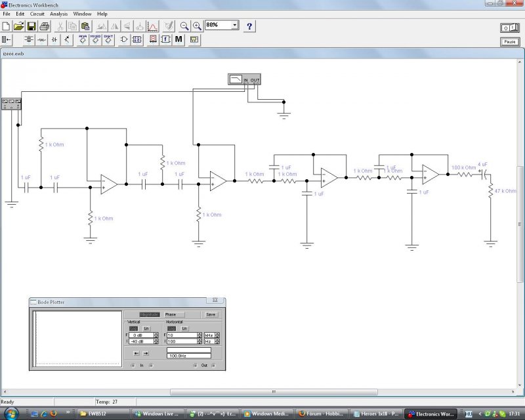Open the Indicators parts bin
The height and width of the screenshot is (420, 525).
[153, 39]
